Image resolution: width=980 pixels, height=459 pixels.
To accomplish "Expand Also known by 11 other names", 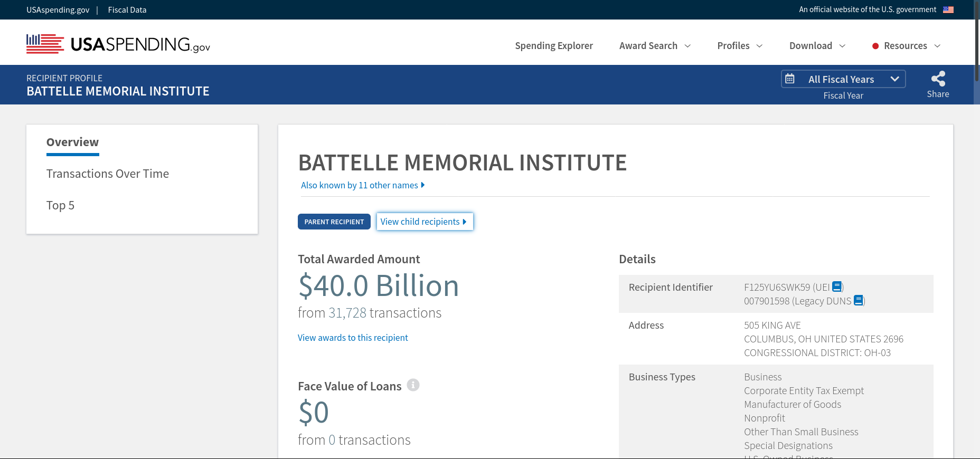I will tap(363, 185).
